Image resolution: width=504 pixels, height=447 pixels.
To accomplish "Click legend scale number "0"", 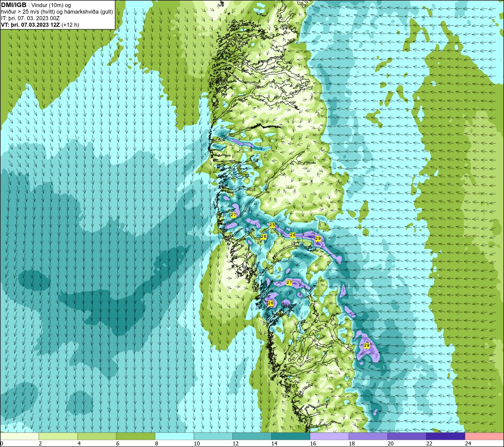I will click(x=2, y=443).
